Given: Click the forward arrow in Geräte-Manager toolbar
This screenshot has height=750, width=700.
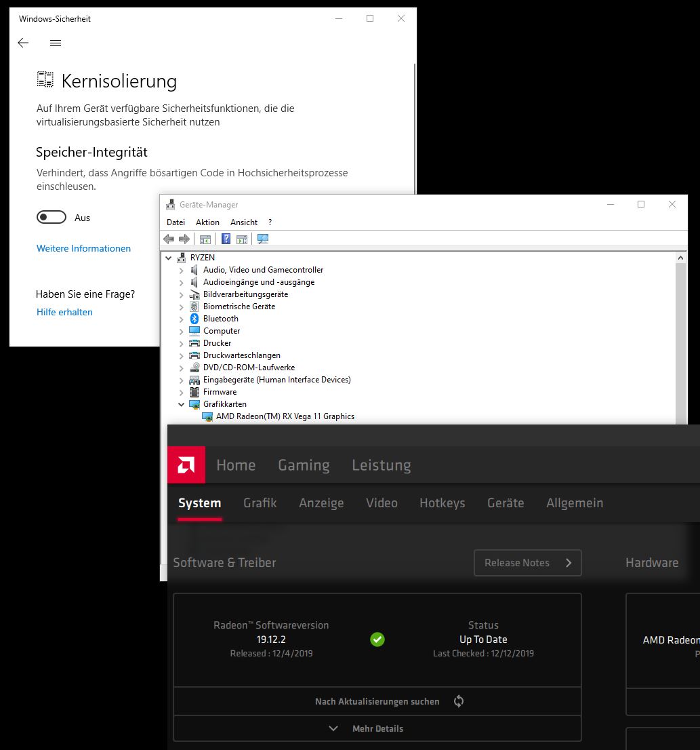Looking at the screenshot, I should click(184, 239).
